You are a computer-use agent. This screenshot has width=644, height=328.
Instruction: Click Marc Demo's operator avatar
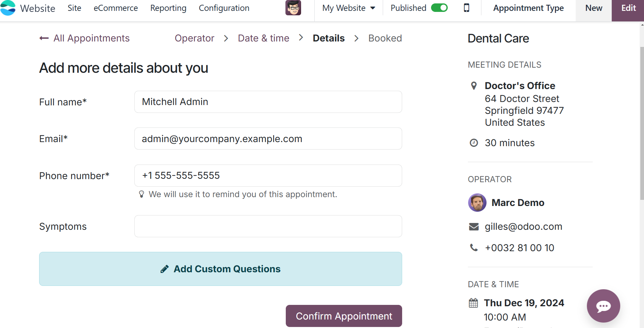(x=477, y=203)
